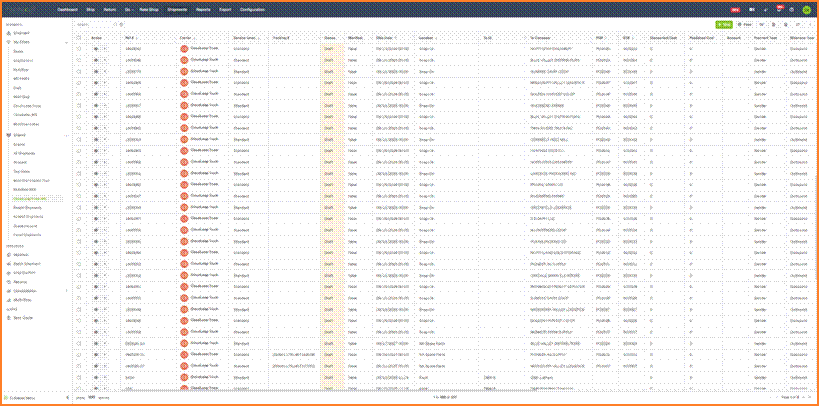This screenshot has height=406, width=819.
Task: Click the green user avatar icon
Action: pos(806,9)
